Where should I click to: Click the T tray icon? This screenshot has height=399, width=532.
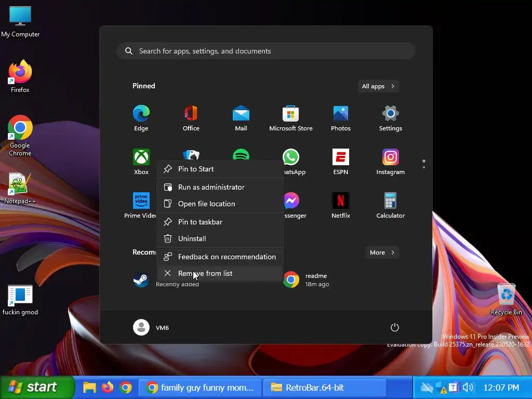453,387
